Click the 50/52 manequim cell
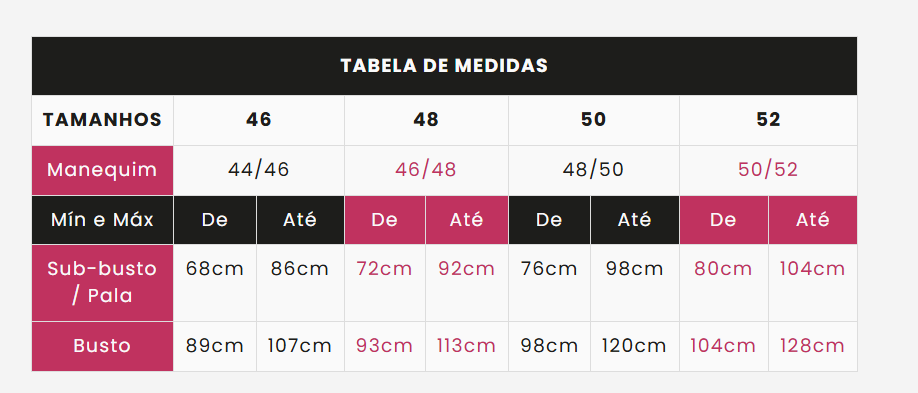 point(768,170)
